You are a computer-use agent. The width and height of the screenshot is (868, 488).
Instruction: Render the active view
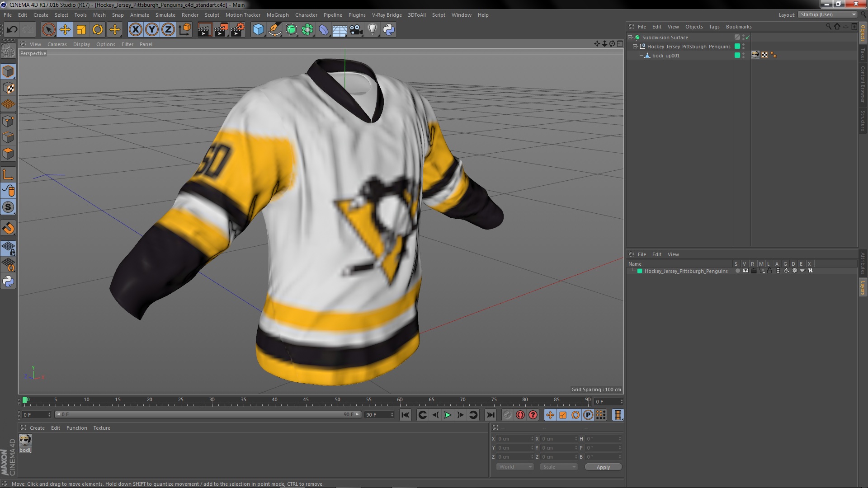204,30
